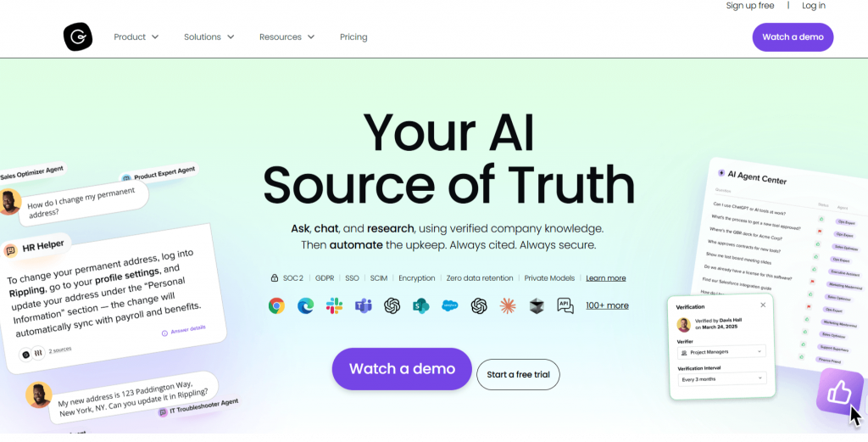
Task: Expand the Product dropdown menu
Action: point(136,37)
